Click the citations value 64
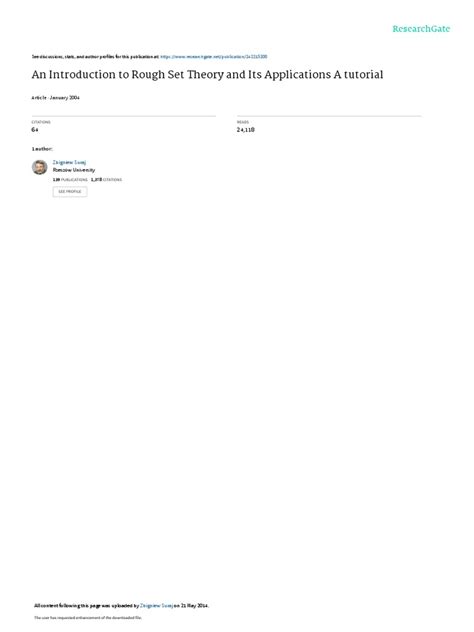Screen dimensions: 474x632 [x=35, y=129]
